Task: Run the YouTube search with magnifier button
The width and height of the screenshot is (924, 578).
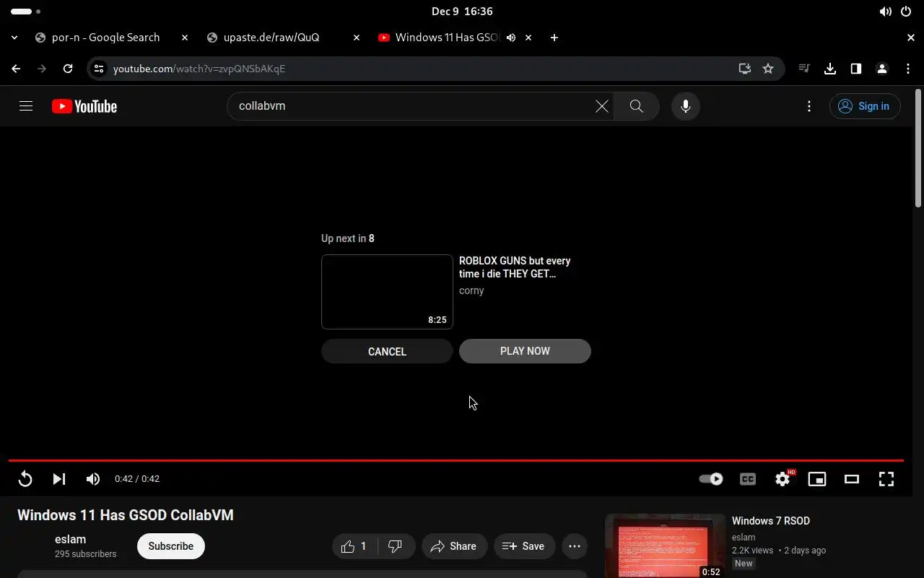Action: (636, 106)
